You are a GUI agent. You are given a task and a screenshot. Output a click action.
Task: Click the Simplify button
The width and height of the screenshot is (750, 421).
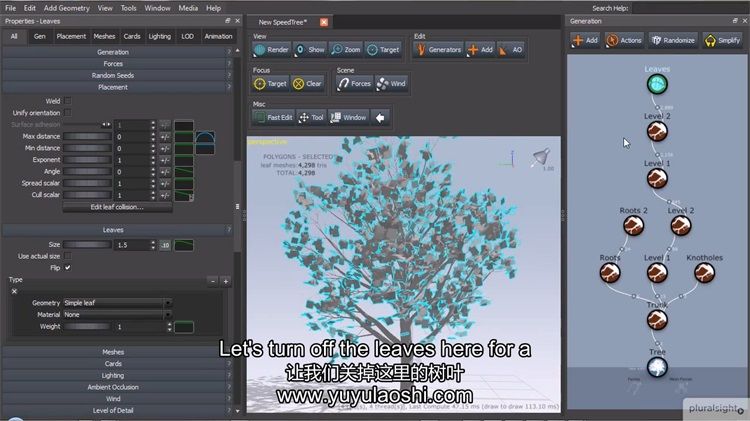tap(722, 40)
